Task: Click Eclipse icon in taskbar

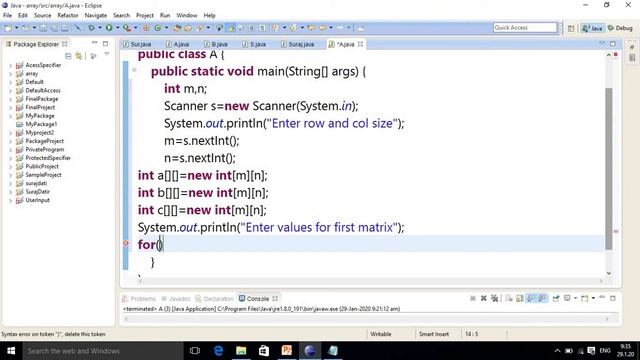Action: [310, 351]
